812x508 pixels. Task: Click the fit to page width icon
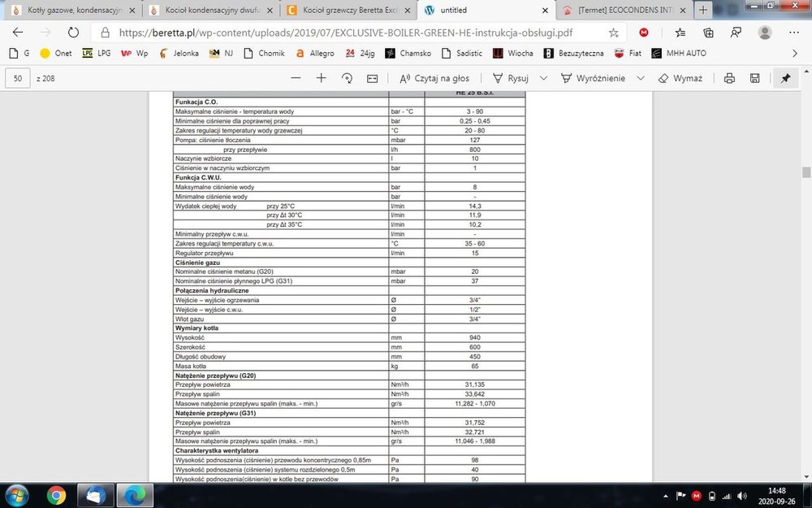pyautogui.click(x=372, y=78)
